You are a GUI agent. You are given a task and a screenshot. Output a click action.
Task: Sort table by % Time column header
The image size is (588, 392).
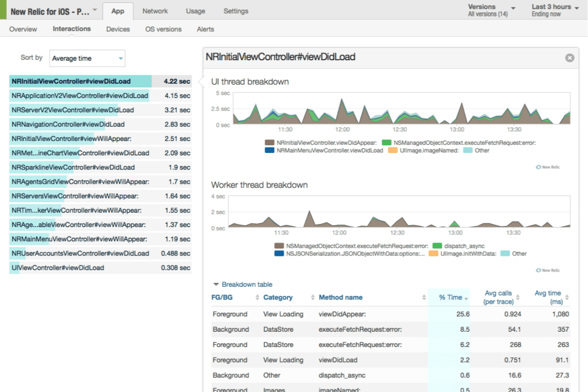(450, 297)
